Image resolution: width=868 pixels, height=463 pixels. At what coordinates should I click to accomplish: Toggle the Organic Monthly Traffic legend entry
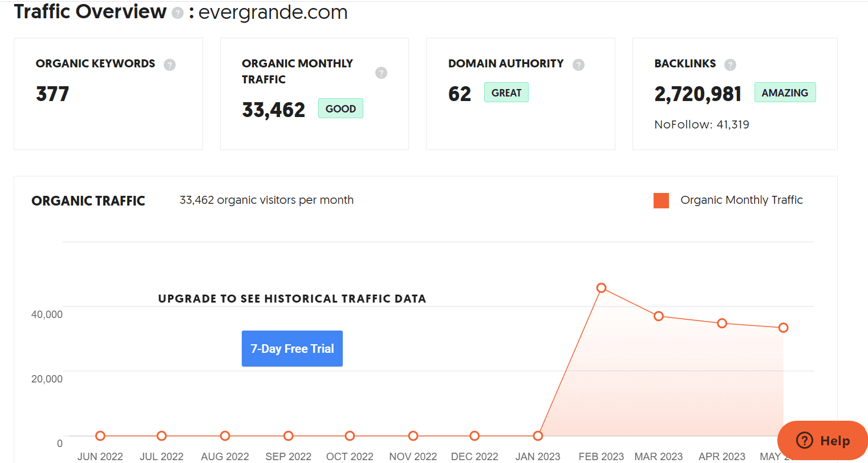click(741, 200)
